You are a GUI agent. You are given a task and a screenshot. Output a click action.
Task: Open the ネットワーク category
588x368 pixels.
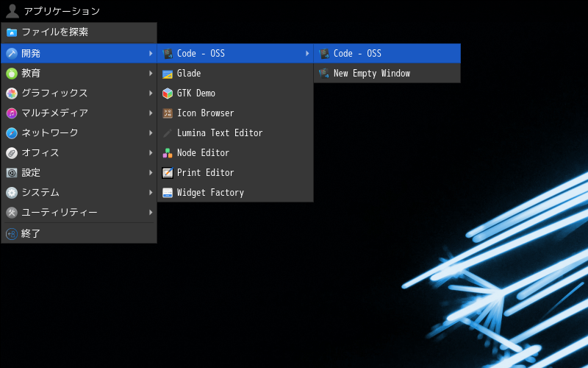pos(79,133)
